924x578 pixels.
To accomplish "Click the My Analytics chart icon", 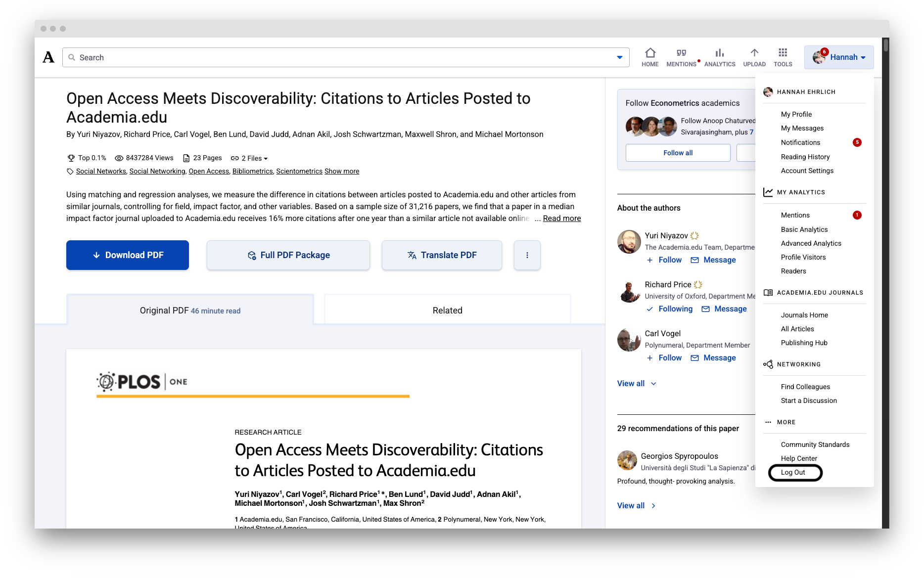I will pos(768,192).
